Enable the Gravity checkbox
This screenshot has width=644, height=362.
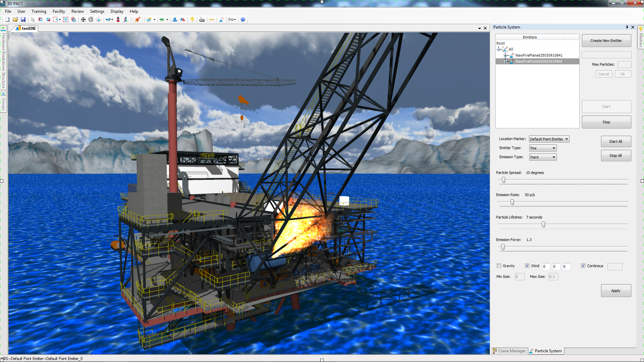pyautogui.click(x=499, y=266)
